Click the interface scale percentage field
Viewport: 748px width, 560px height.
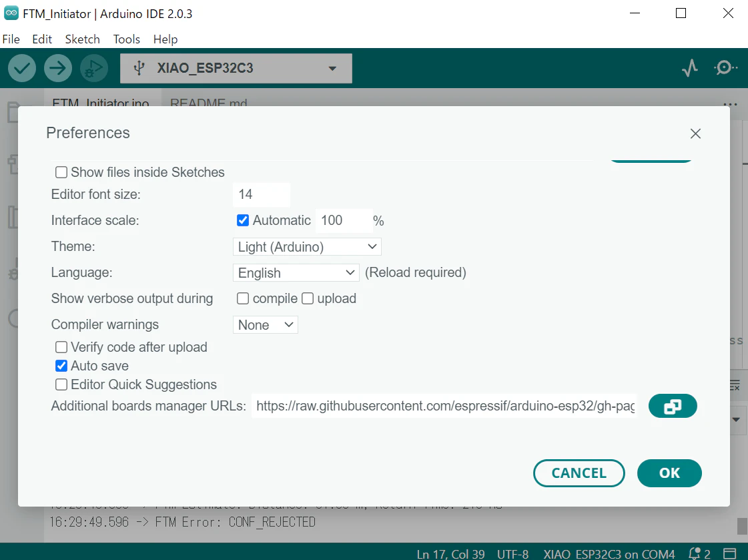point(344,220)
